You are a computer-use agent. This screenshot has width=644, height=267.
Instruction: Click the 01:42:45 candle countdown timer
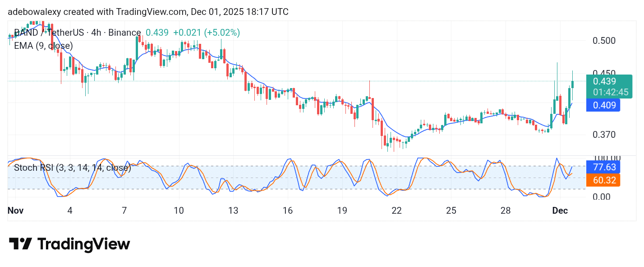(x=610, y=92)
